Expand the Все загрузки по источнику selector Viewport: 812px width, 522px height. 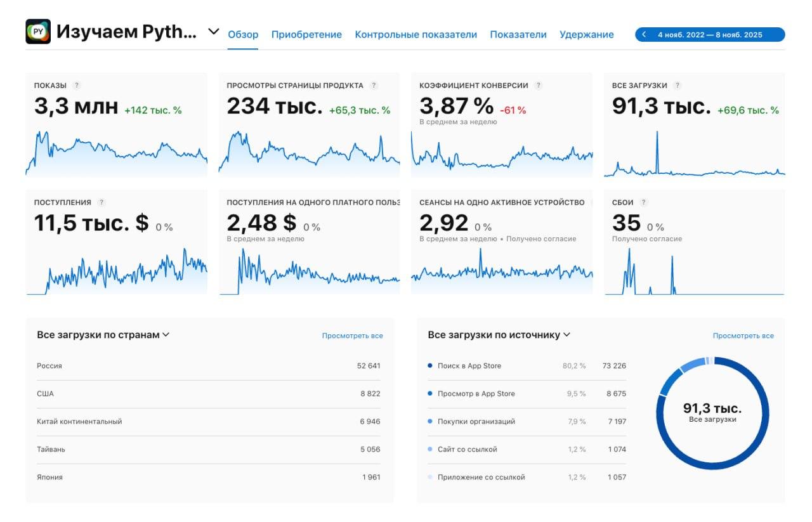click(x=568, y=335)
